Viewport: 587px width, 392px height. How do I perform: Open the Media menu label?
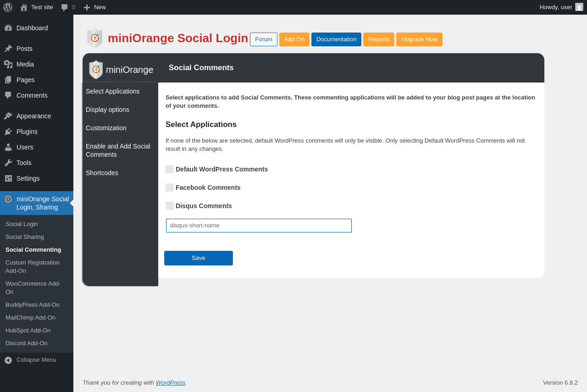(25, 64)
